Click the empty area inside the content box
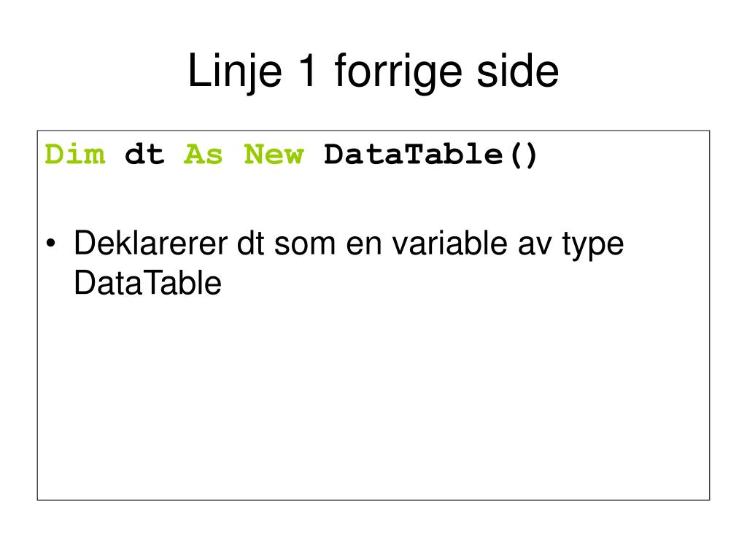This screenshot has height=560, width=747. point(373,400)
